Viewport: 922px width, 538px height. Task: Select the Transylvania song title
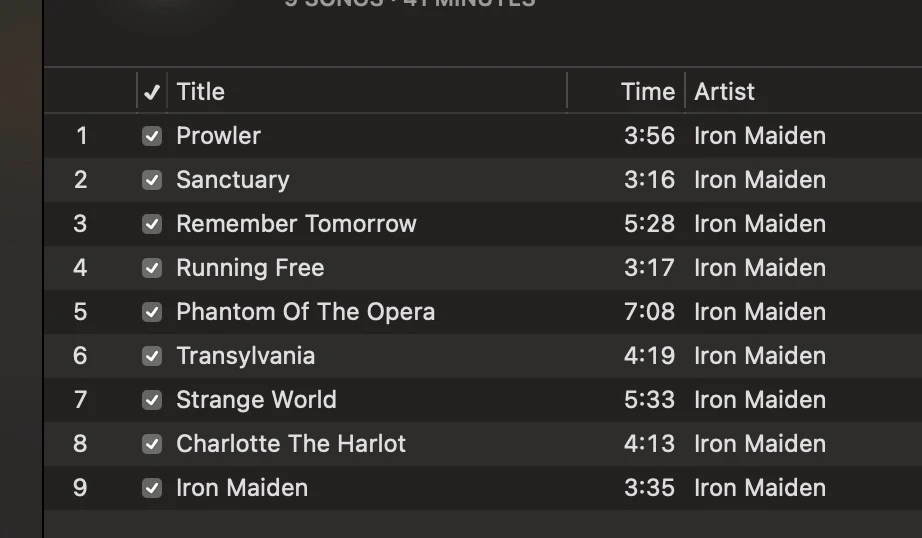tap(246, 356)
